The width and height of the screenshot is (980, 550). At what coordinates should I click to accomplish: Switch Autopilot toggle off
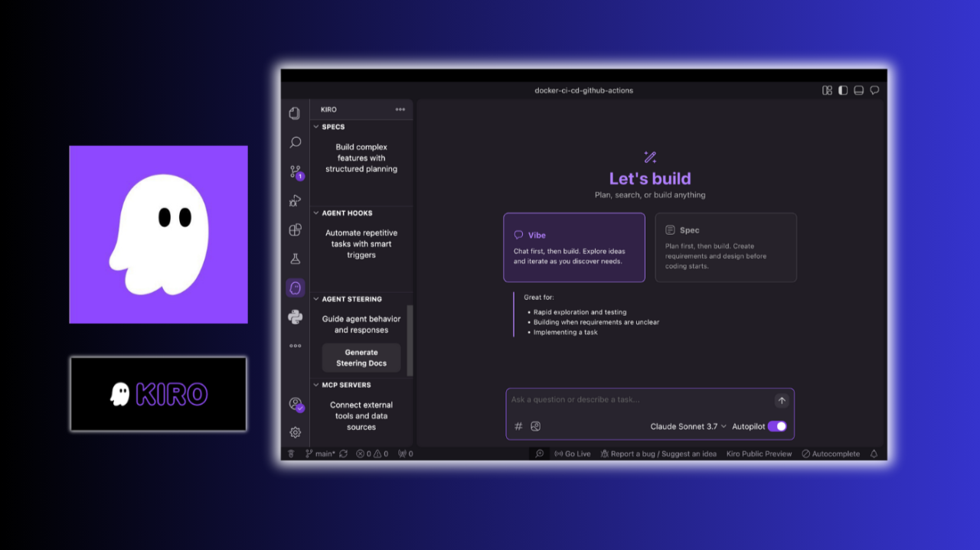click(777, 426)
